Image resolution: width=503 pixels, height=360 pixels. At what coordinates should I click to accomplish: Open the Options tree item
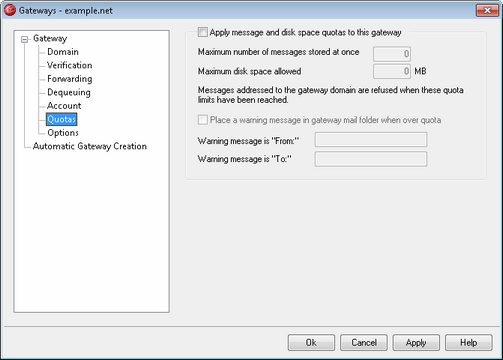63,133
